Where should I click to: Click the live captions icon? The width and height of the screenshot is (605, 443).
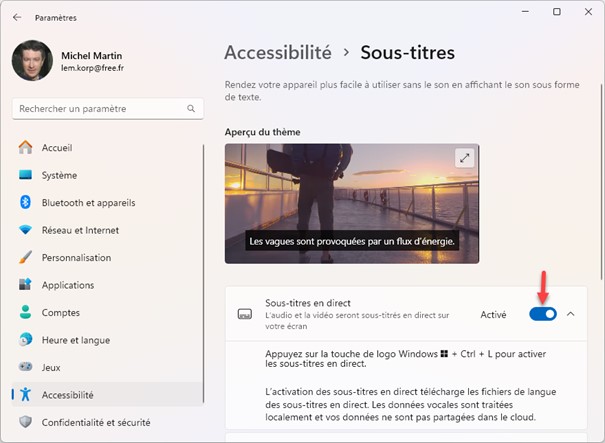pyautogui.click(x=245, y=314)
